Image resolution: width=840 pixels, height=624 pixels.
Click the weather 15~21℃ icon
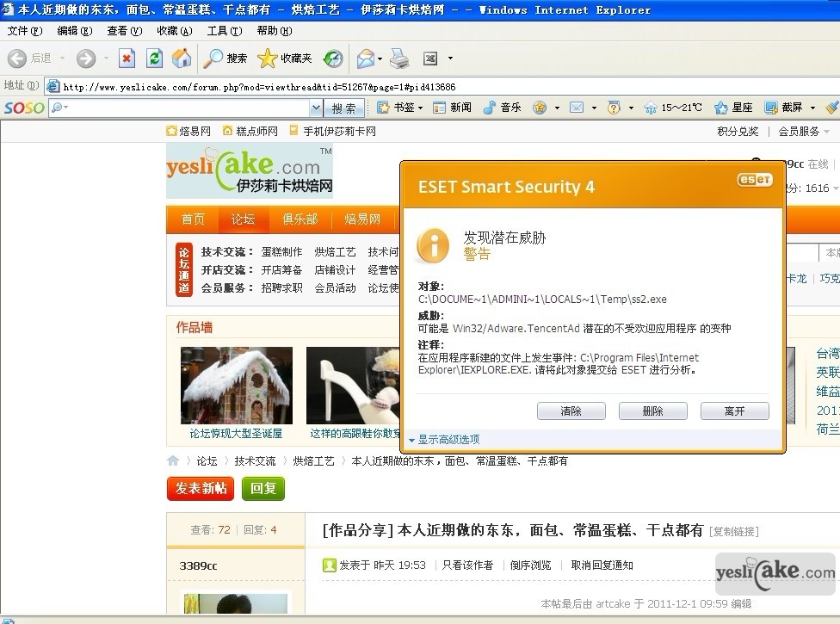tap(651, 108)
